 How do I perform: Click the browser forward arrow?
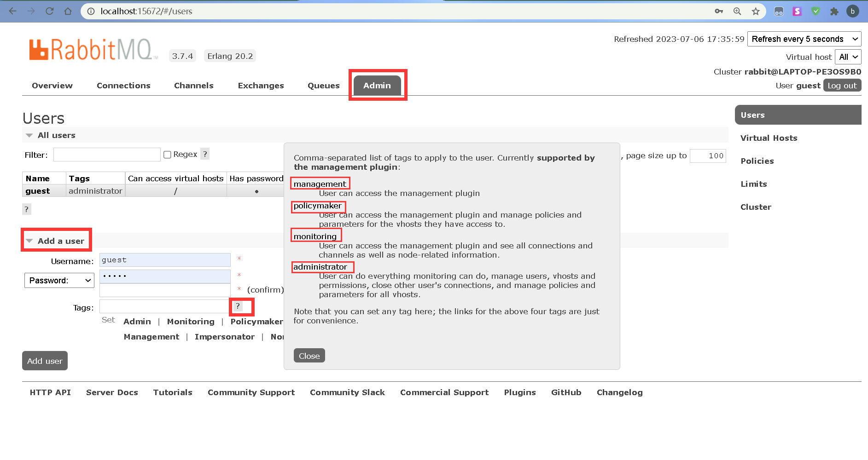(x=31, y=11)
